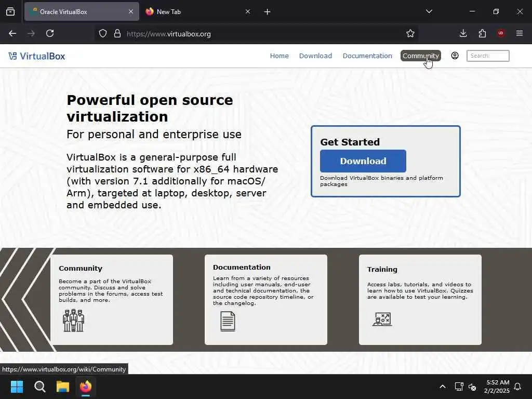Screen dimensions: 532x399
Task: Open the Download nav menu item
Action: pos(315,56)
